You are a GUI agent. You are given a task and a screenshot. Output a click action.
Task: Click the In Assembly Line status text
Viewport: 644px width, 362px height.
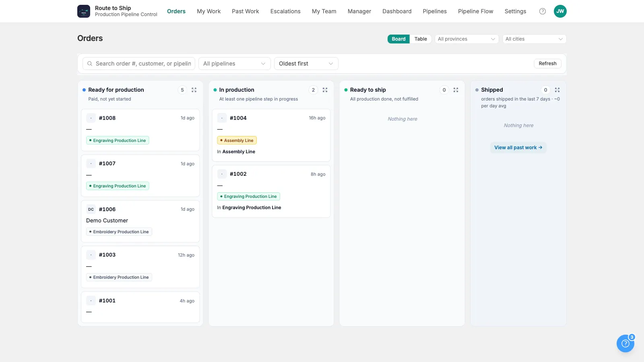236,152
